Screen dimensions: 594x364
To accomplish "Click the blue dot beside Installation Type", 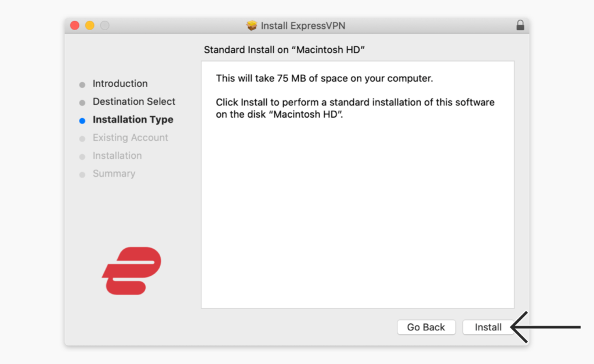I will [x=82, y=120].
